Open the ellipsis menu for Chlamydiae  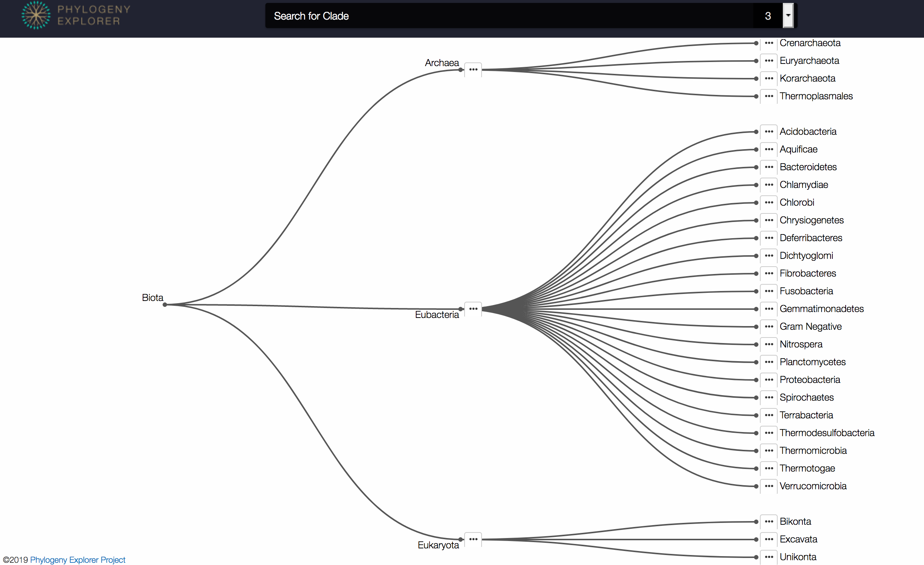point(769,185)
